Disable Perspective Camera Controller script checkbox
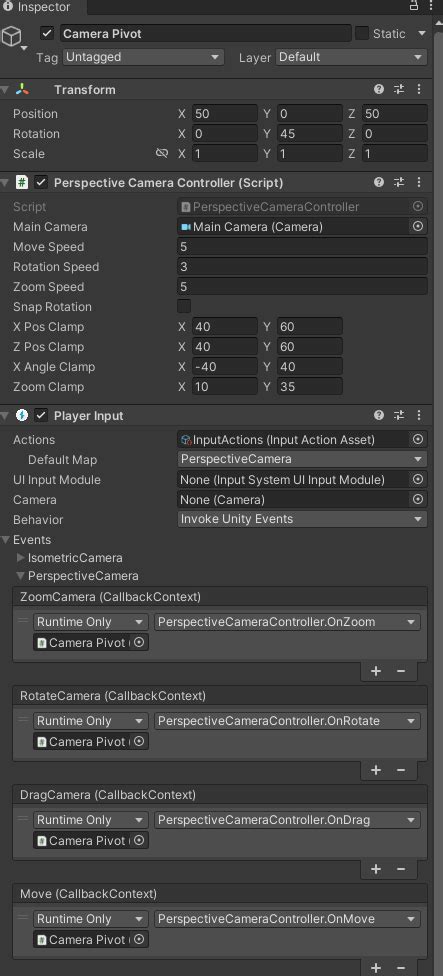This screenshot has width=443, height=976. 41,182
